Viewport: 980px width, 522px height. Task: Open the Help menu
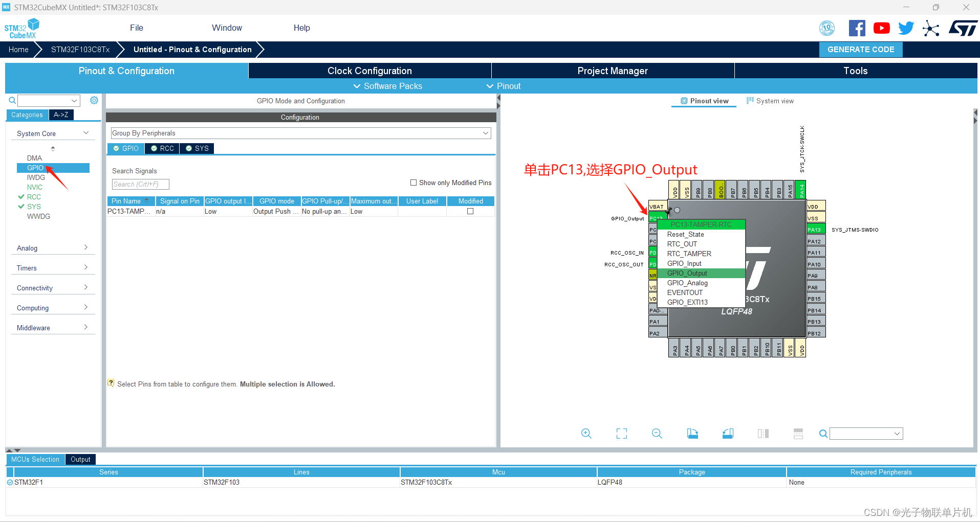[302, 28]
